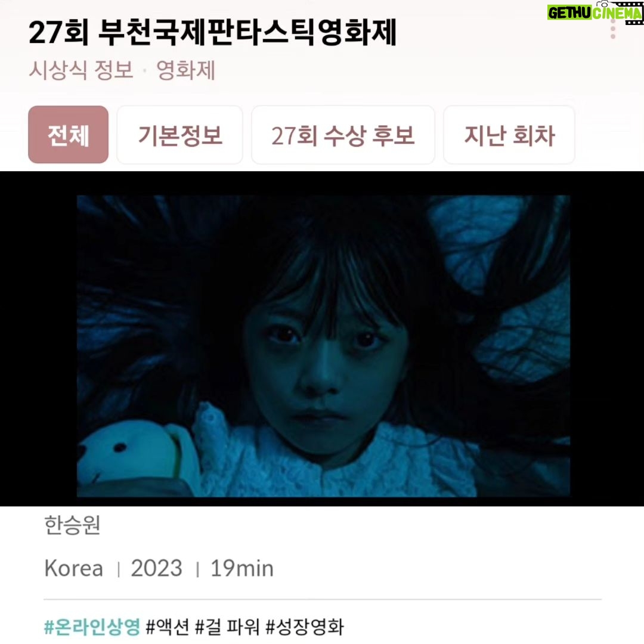
Task: Click the 27회 부천국제판타스틱영화제 title
Action: pos(213,32)
